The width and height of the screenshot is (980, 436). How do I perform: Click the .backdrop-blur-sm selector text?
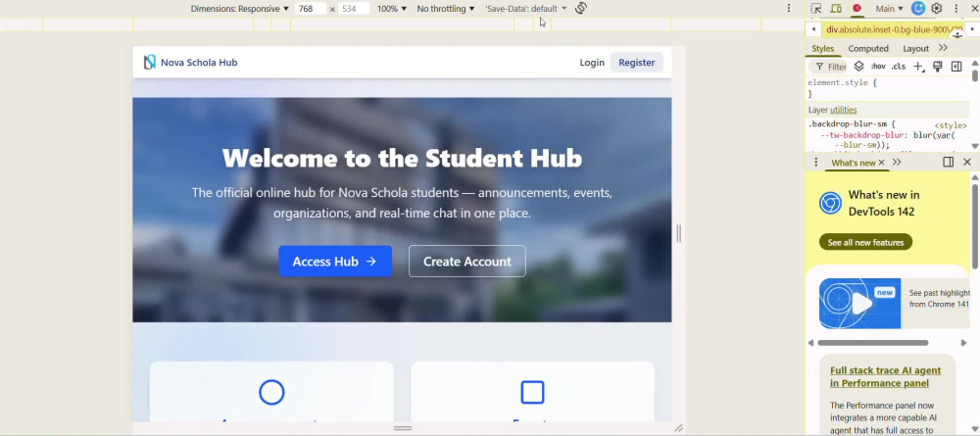tap(848, 124)
